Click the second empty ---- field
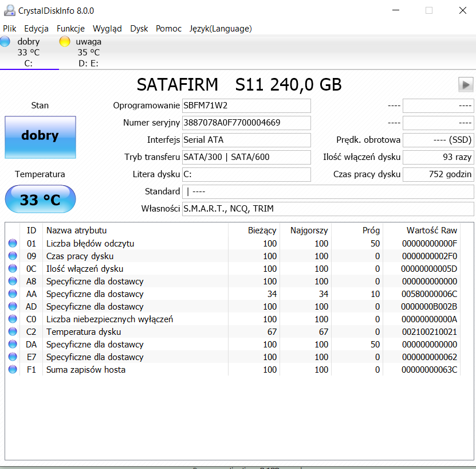Screen dimensions: 476x469 [438, 123]
